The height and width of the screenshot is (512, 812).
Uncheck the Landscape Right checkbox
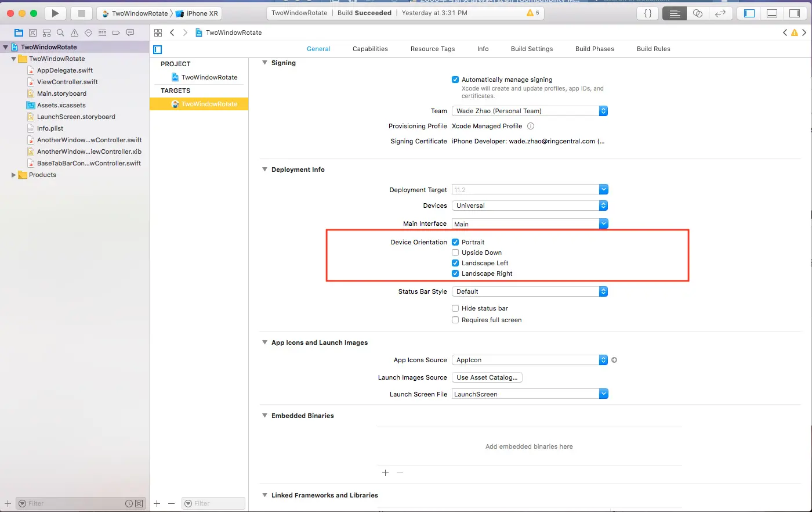coord(455,273)
